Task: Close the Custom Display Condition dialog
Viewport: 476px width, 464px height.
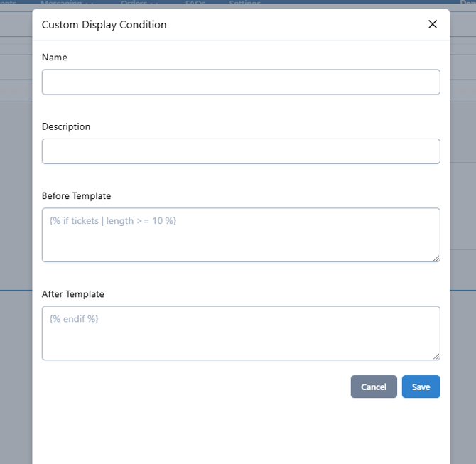Action: click(x=433, y=24)
